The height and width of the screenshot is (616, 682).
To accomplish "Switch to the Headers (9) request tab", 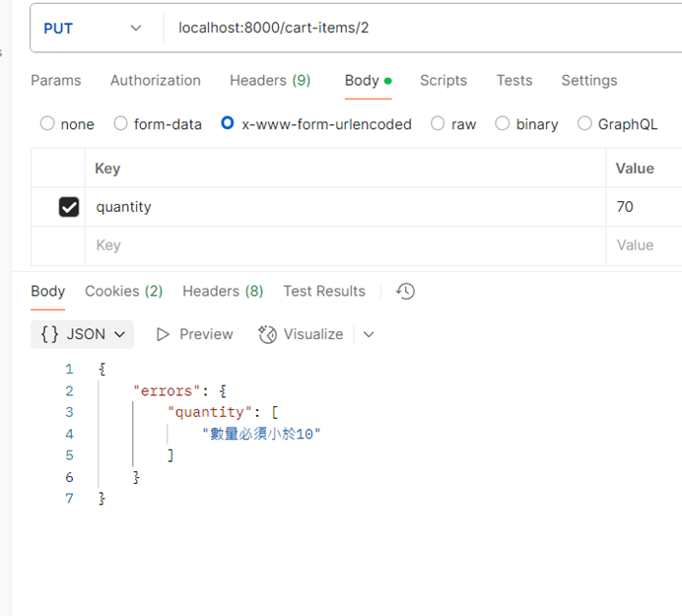I will click(x=270, y=81).
